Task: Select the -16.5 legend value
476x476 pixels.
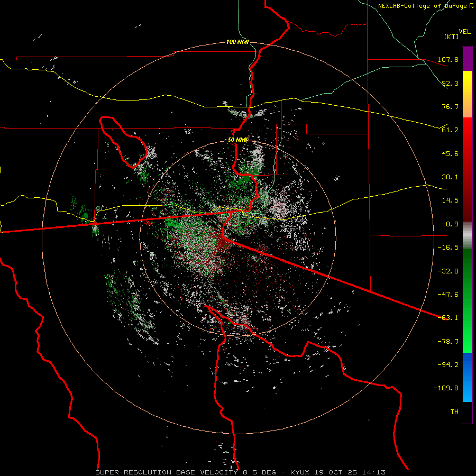Action: tap(448, 248)
